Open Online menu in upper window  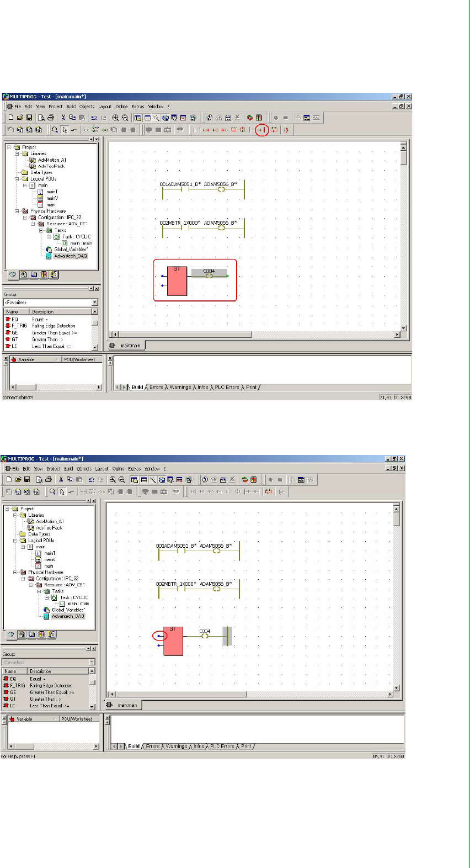(x=121, y=107)
